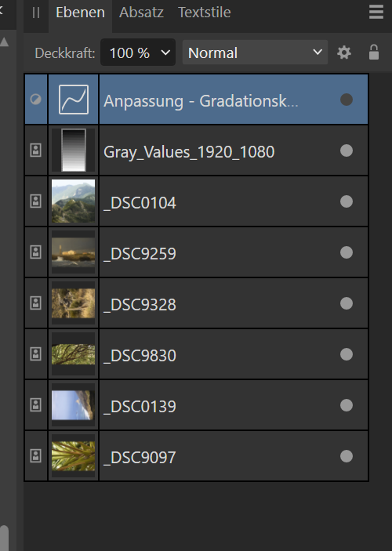Open the panel hamburger menu
392x551 pixels.
click(376, 13)
